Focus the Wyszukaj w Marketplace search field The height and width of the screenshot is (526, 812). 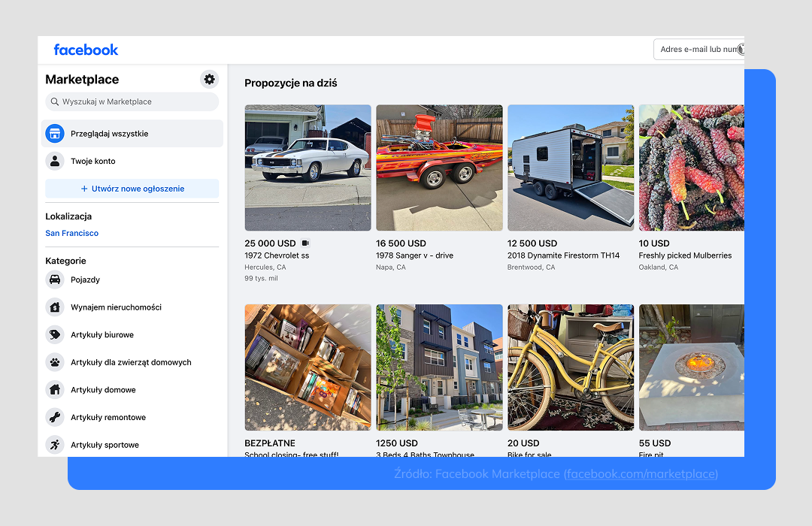(x=132, y=101)
